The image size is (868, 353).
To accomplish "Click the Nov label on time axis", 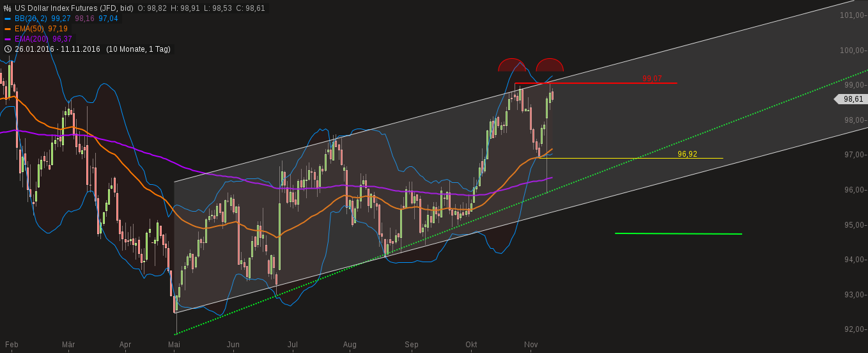I will [531, 345].
